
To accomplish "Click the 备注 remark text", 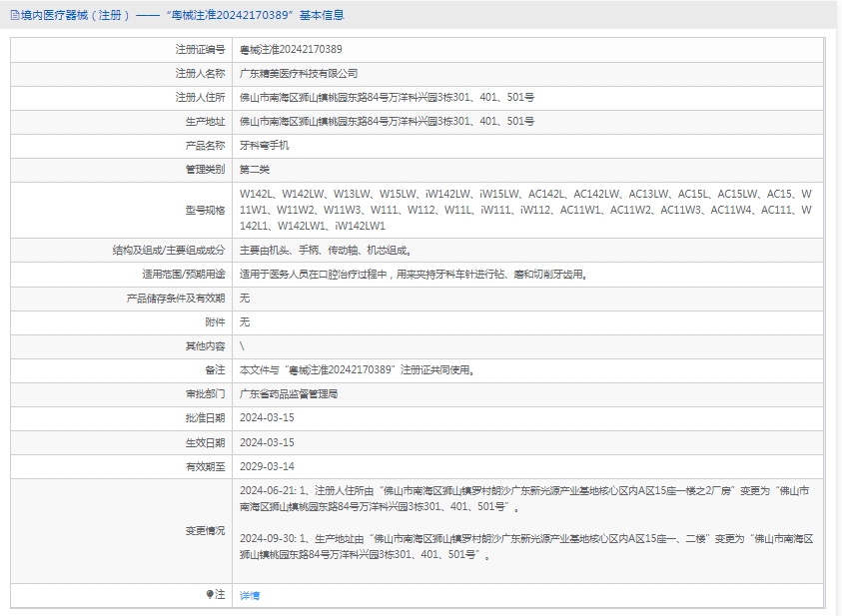I will coord(357,369).
